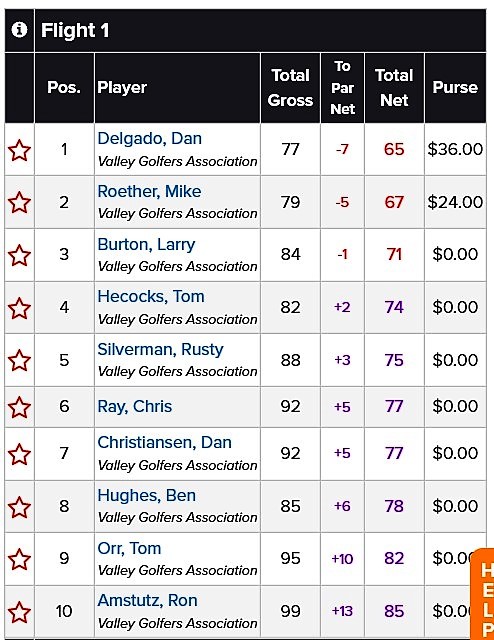View Silverman, Rusty player profile

point(160,350)
